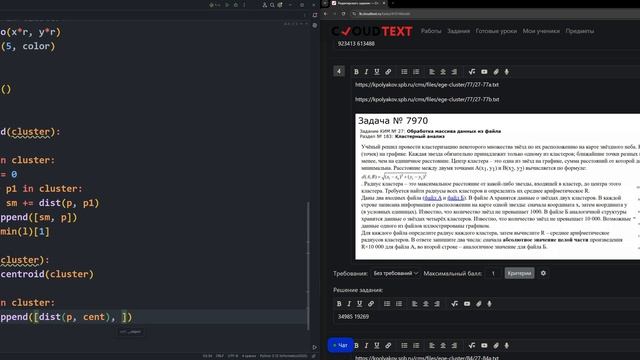Insert hyperlink in solution editor toolbar

(x=371, y=304)
